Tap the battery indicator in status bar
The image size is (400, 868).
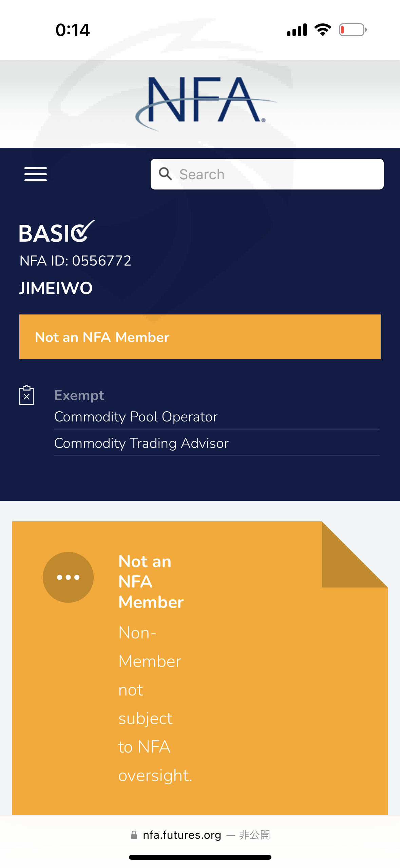[x=353, y=30]
